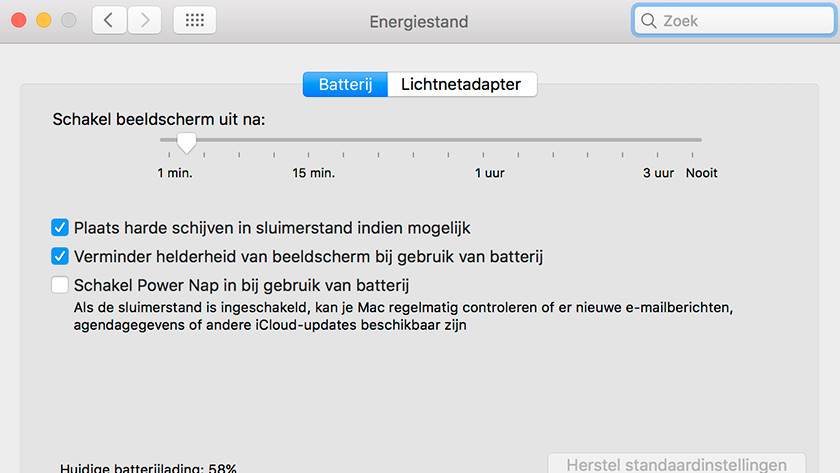Viewport: 840px width, 473px height.
Task: Go back with the left chevron button
Action: [109, 20]
